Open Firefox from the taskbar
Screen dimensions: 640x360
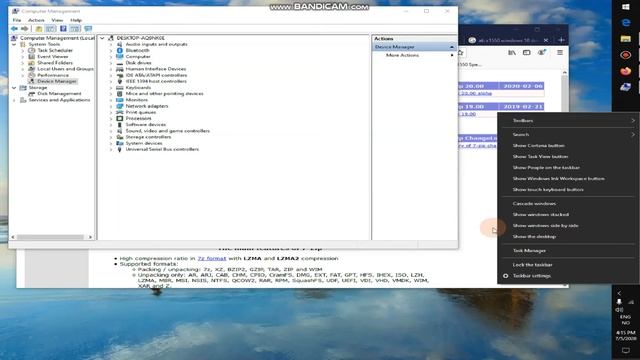626,71
